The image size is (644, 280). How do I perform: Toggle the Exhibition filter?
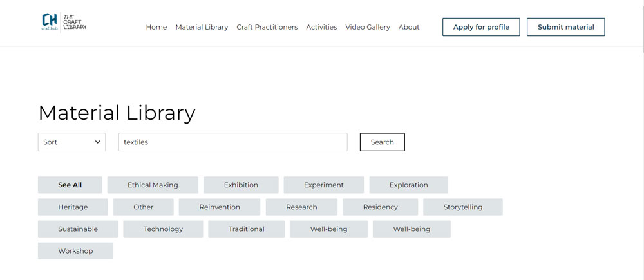coord(241,185)
